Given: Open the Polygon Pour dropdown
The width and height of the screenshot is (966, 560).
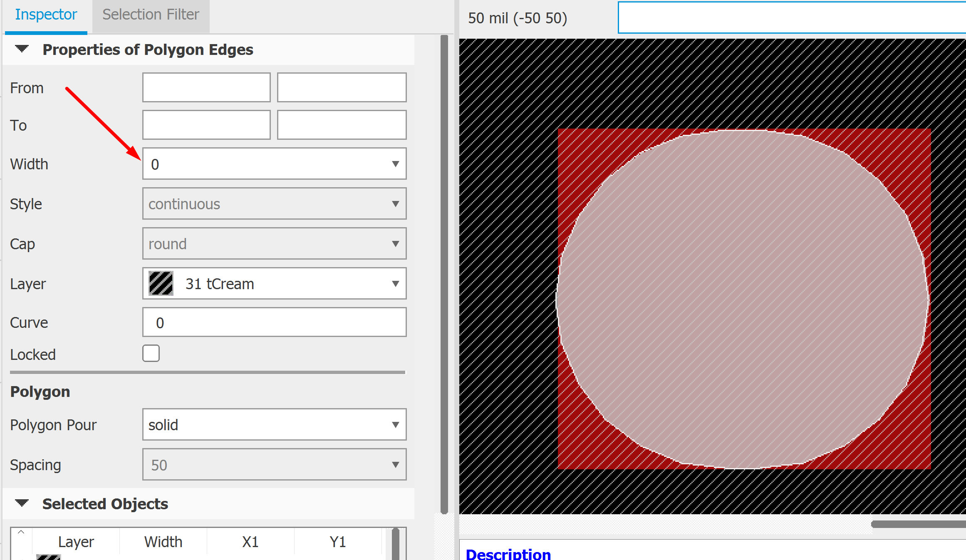Looking at the screenshot, I should 395,425.
